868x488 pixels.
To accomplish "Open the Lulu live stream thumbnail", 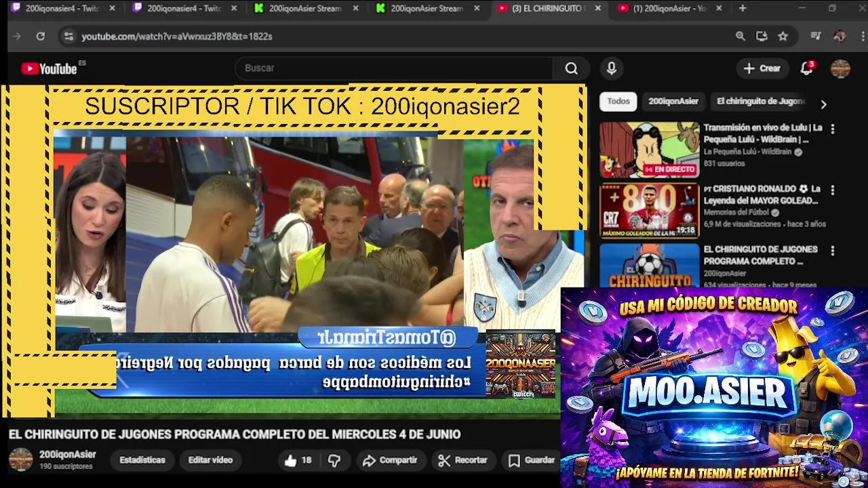I will [x=649, y=150].
